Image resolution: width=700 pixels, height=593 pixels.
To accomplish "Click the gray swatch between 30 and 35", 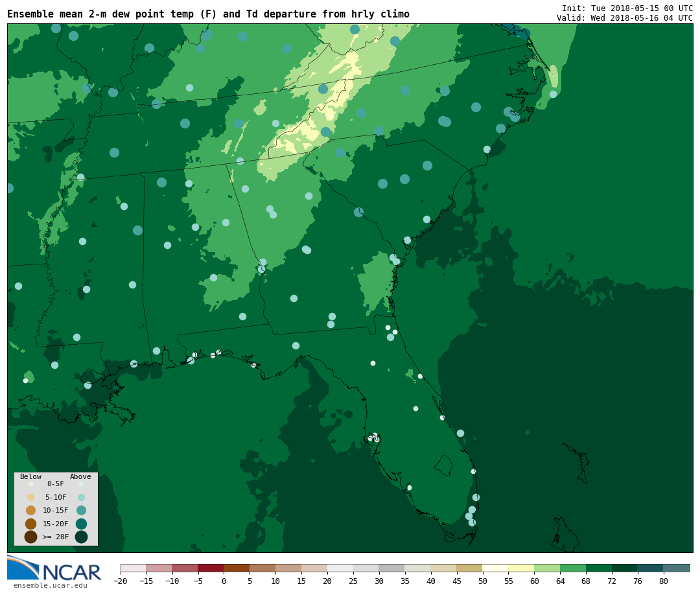I will point(392,568).
